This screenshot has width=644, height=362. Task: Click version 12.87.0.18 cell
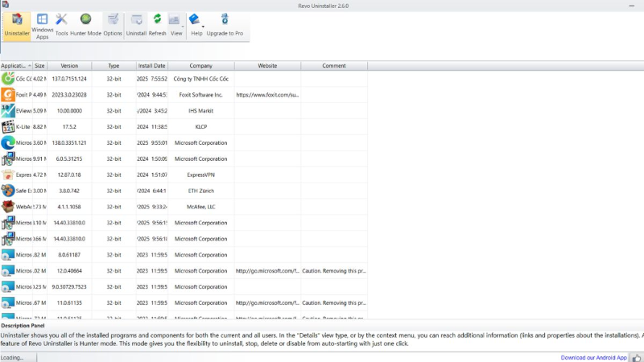(x=69, y=175)
